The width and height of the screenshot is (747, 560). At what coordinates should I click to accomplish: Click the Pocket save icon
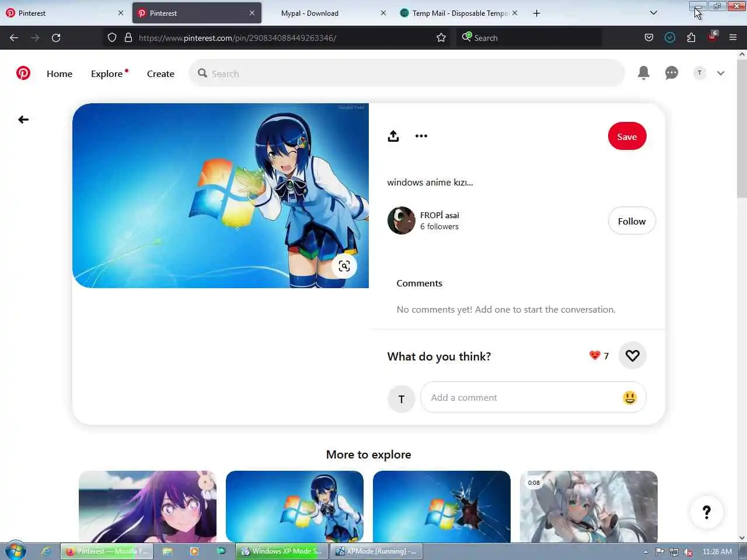tap(649, 38)
